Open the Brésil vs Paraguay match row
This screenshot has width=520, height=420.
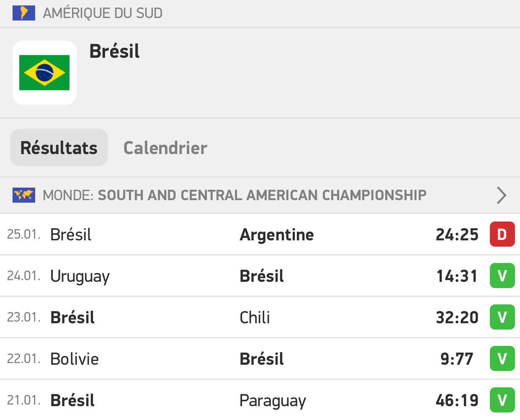(x=260, y=400)
